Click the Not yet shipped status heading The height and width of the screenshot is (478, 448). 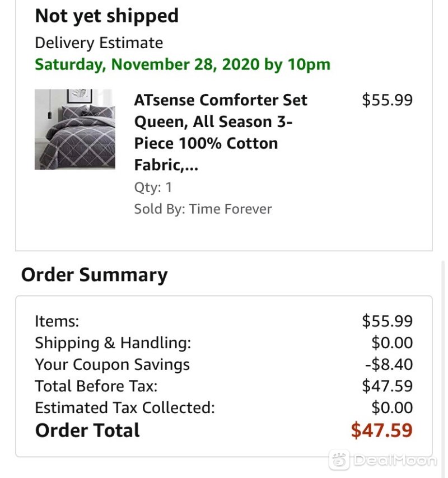(x=107, y=16)
